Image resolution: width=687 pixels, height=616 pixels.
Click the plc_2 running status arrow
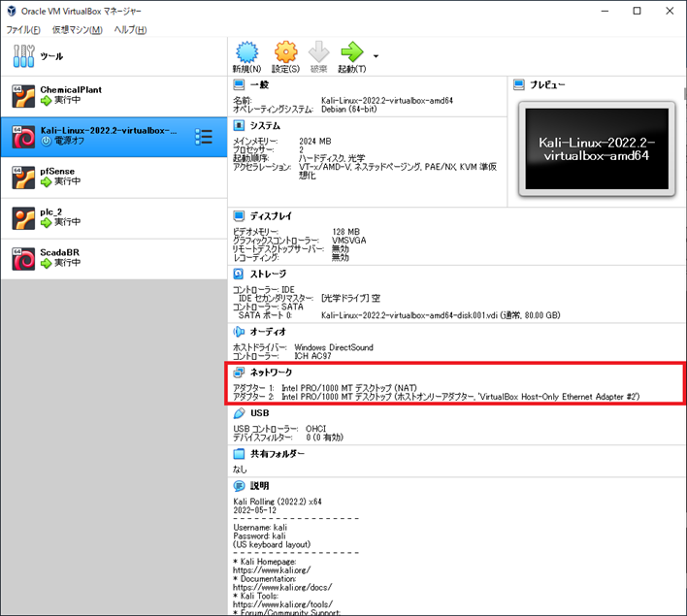(x=46, y=222)
